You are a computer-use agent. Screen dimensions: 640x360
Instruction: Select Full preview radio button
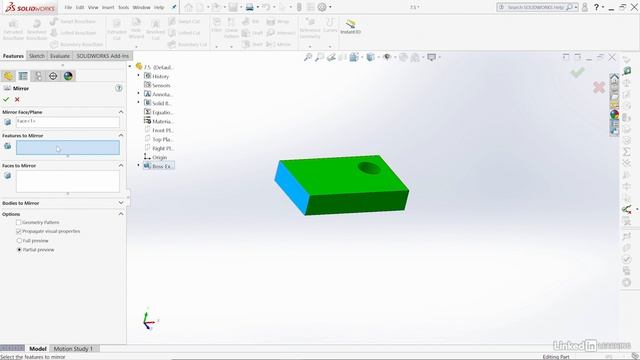point(19,241)
